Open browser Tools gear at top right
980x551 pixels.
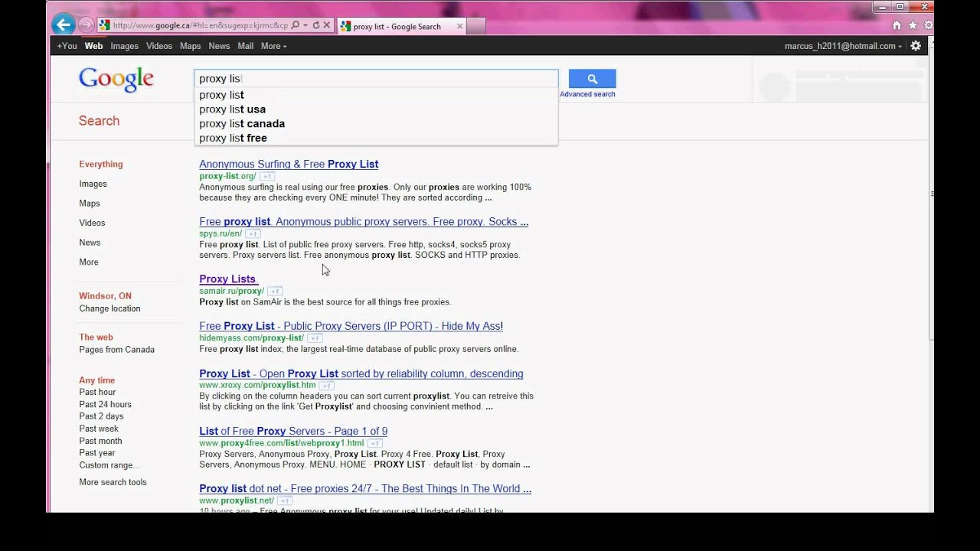coord(929,25)
